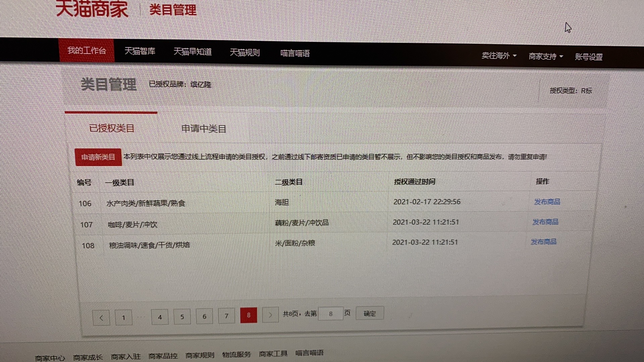644x362 pixels.
Task: Switch to the 已授权类目 tab
Action: (x=111, y=128)
